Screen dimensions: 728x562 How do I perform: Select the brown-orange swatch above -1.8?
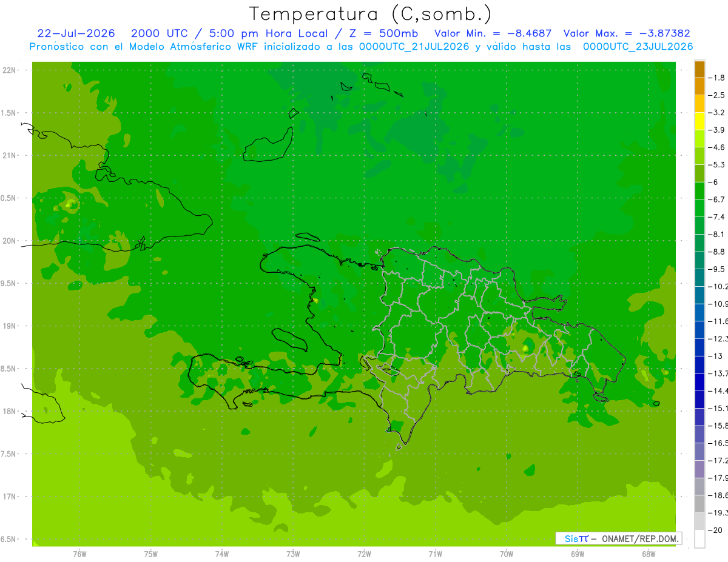(x=699, y=69)
